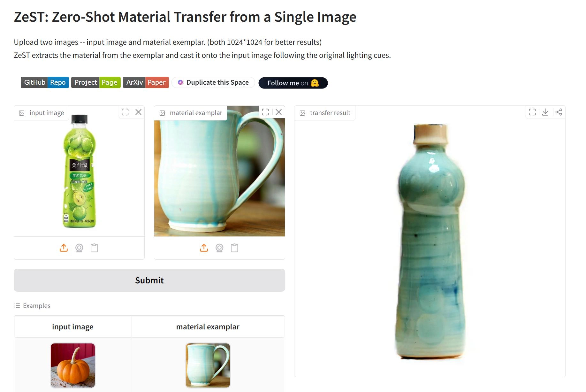Viewport: 586px width, 392px height.
Task: Paste material examplar from clipboard
Action: (234, 248)
